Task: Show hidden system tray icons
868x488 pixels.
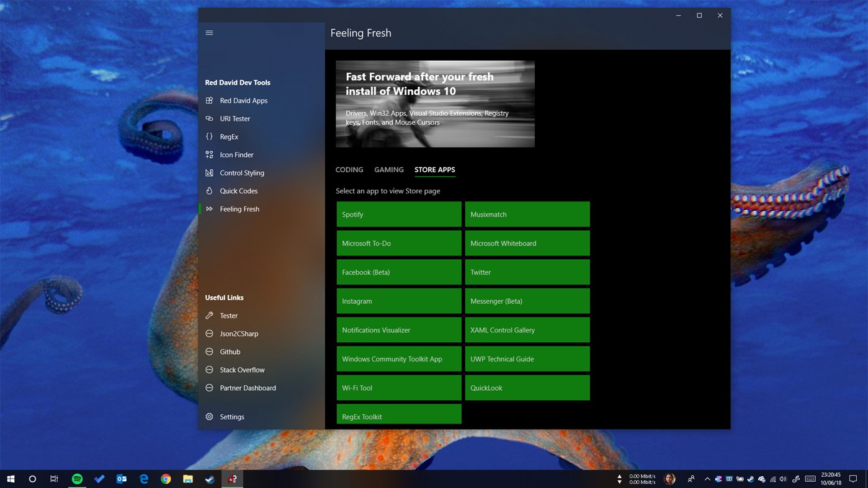Action: (707, 479)
